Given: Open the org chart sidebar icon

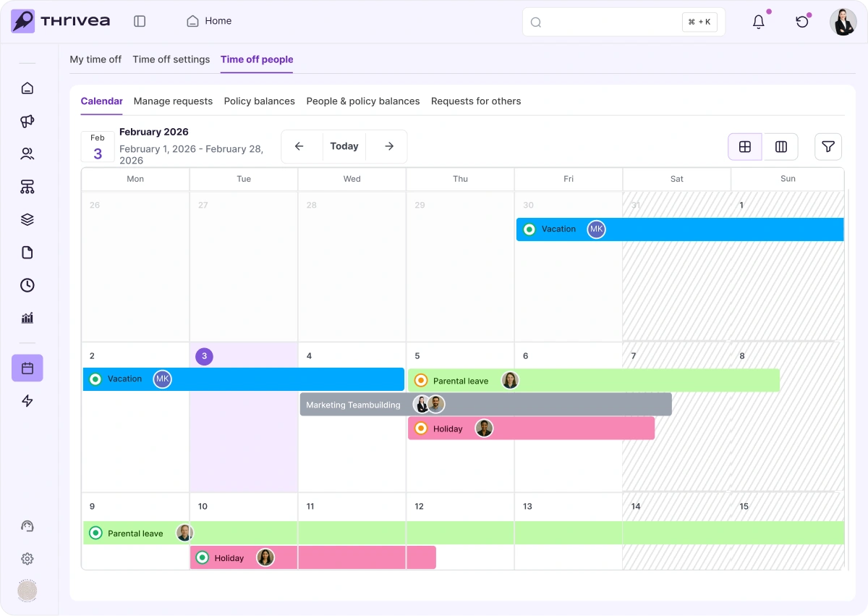Looking at the screenshot, I should 27,187.
